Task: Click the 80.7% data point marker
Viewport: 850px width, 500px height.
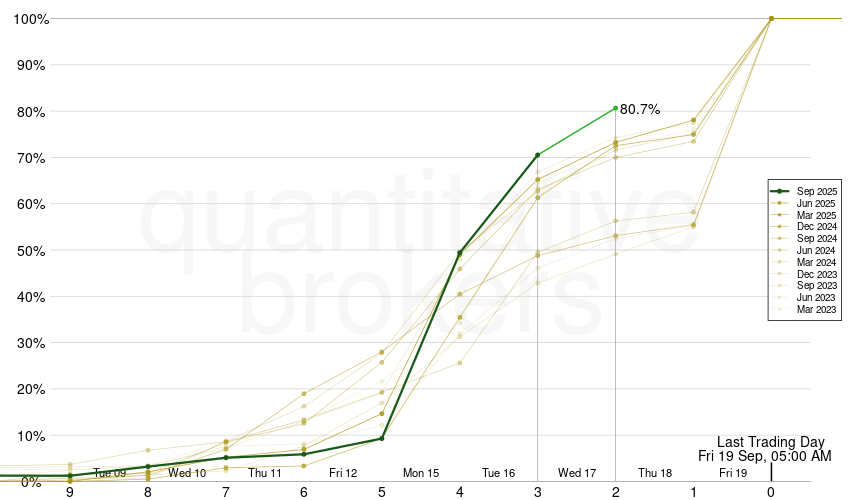Action: point(615,108)
